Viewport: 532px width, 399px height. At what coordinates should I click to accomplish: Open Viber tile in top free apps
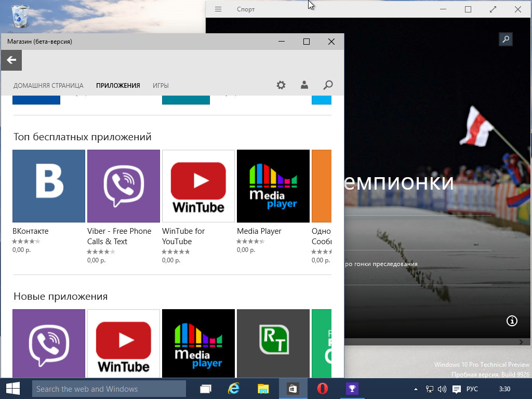click(x=124, y=186)
